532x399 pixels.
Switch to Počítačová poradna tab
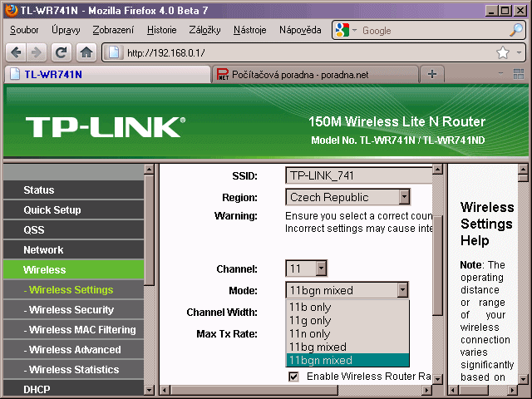coord(315,74)
